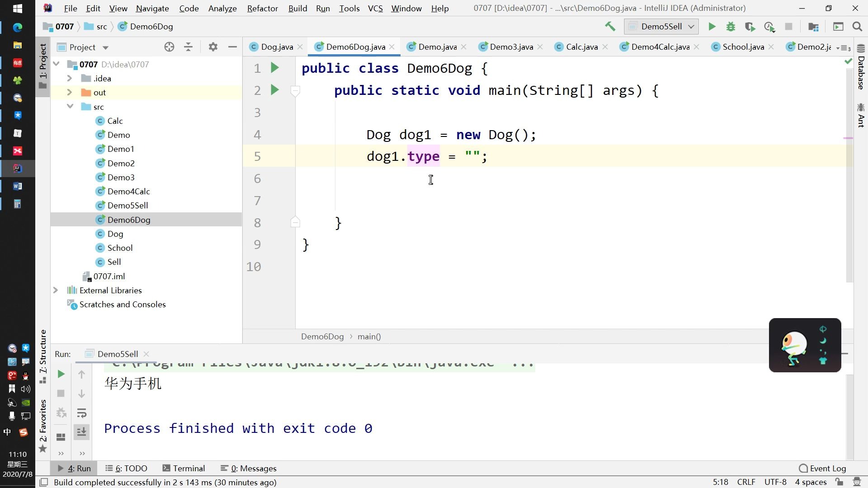Screen dimensions: 868x488
Task: Collapse all in Project panel
Action: pos(189,47)
